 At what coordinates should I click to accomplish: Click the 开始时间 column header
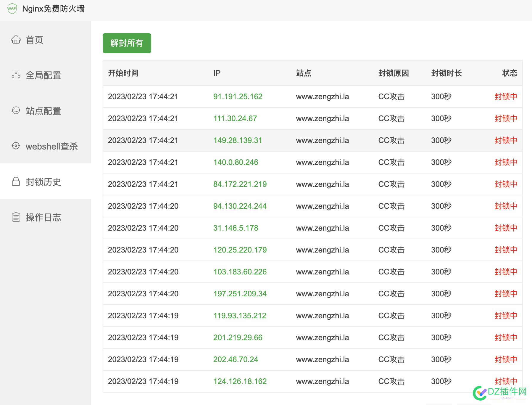tap(123, 73)
